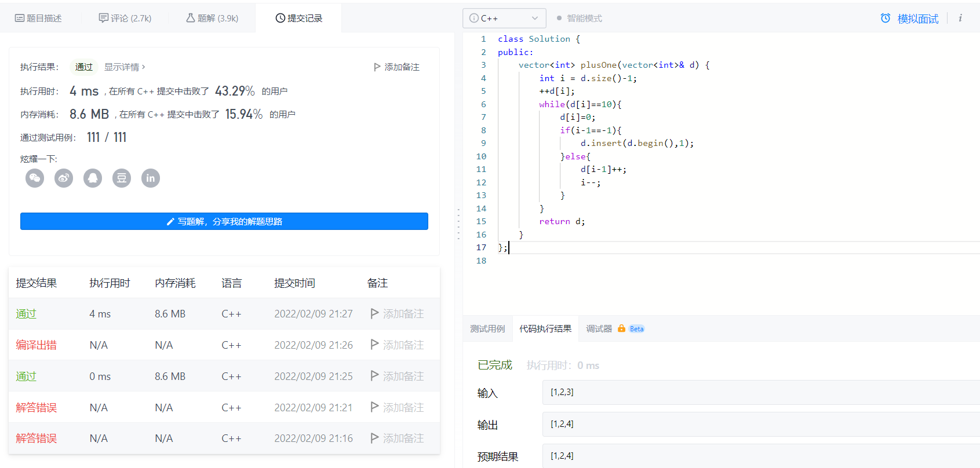Click flag icon in the 21:27 submission row
The image size is (980, 468).
click(375, 313)
